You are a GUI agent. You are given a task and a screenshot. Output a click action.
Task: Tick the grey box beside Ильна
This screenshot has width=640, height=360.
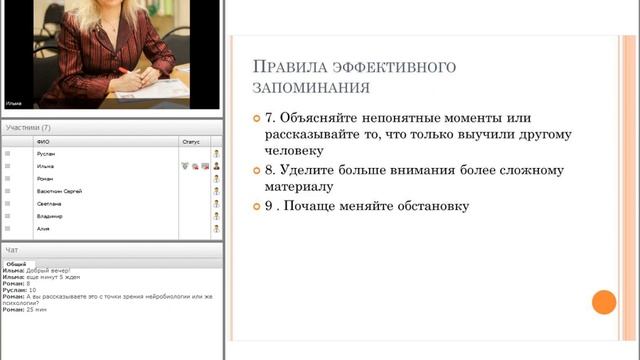click(x=7, y=166)
